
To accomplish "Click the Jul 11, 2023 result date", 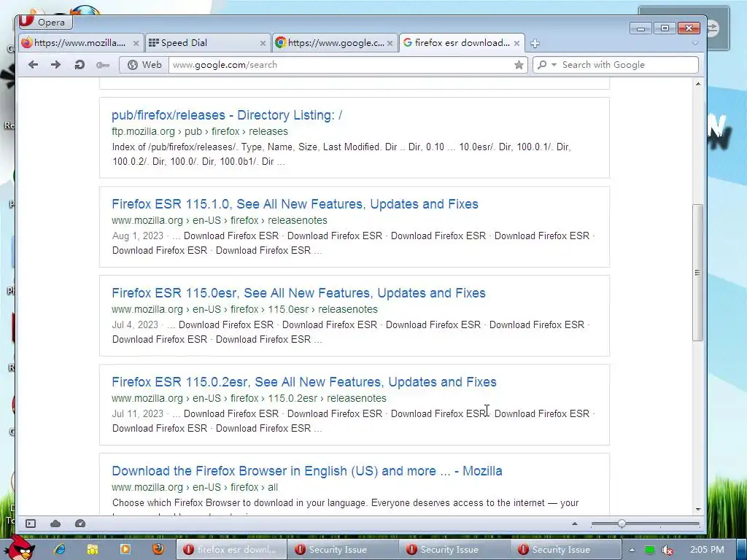I will [x=138, y=414].
